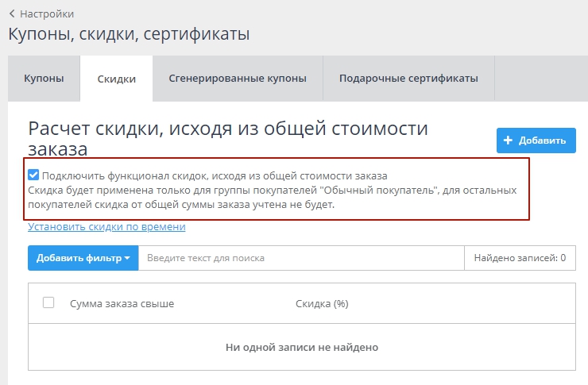Disable the order total discount checkbox
588x385 pixels.
[33, 175]
